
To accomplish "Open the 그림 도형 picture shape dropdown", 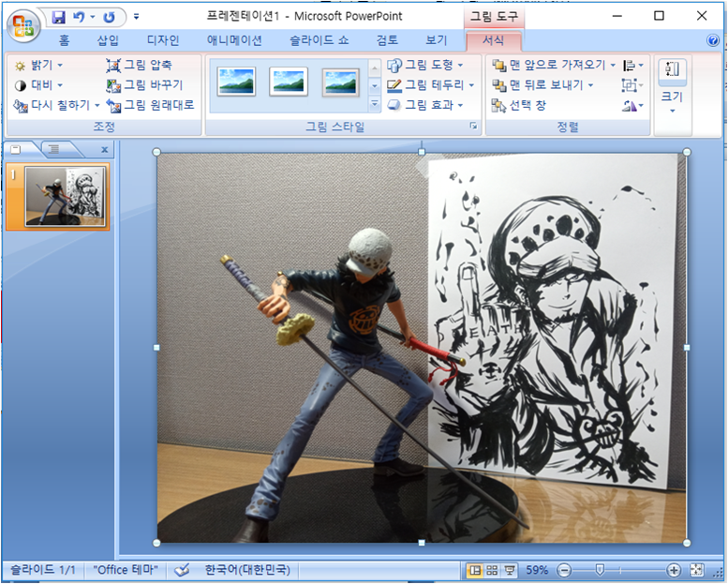I will click(425, 66).
